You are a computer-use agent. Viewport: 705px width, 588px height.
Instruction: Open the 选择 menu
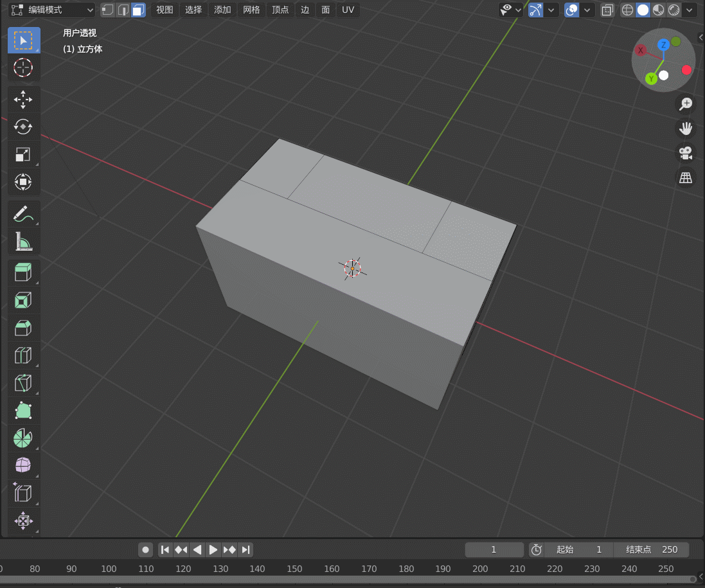tap(193, 10)
